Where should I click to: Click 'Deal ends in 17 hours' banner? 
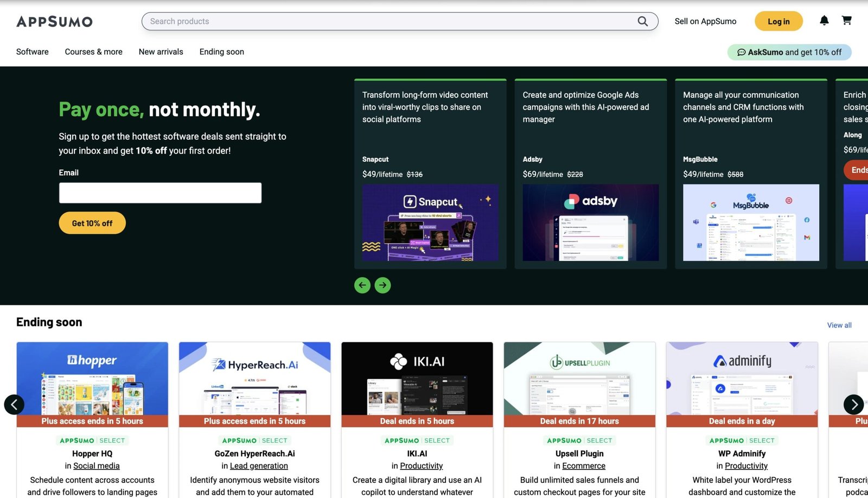[579, 421]
